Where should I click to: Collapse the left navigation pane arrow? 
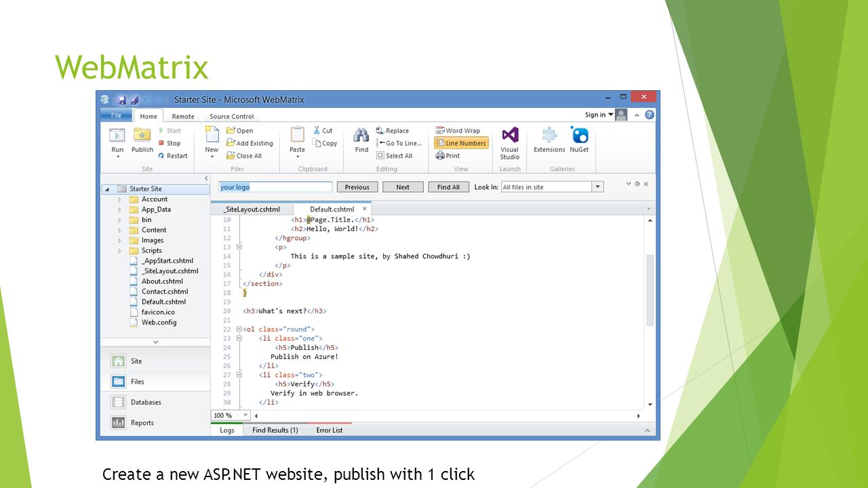coord(207,178)
